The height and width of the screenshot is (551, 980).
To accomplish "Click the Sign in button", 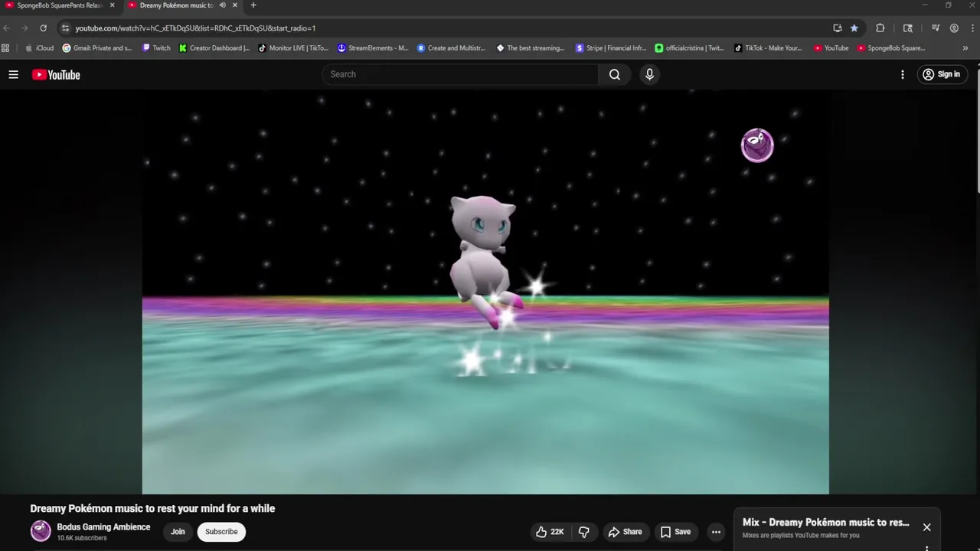I will tap(941, 74).
